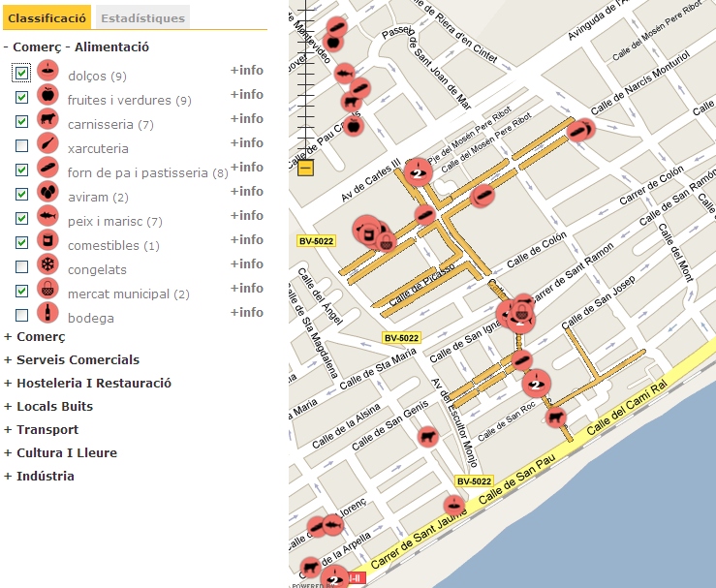Click the carnisseria cow icon
The image size is (716, 588).
pyautogui.click(x=47, y=119)
